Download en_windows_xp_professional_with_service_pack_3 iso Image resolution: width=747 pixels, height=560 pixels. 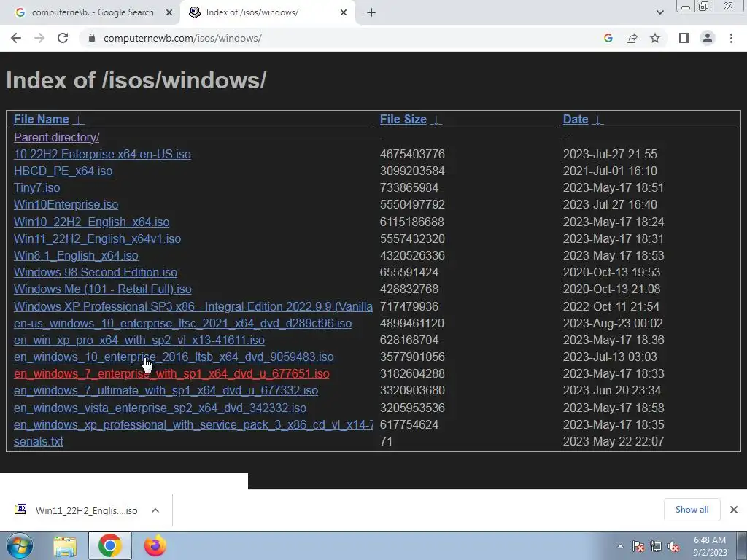[x=193, y=425]
